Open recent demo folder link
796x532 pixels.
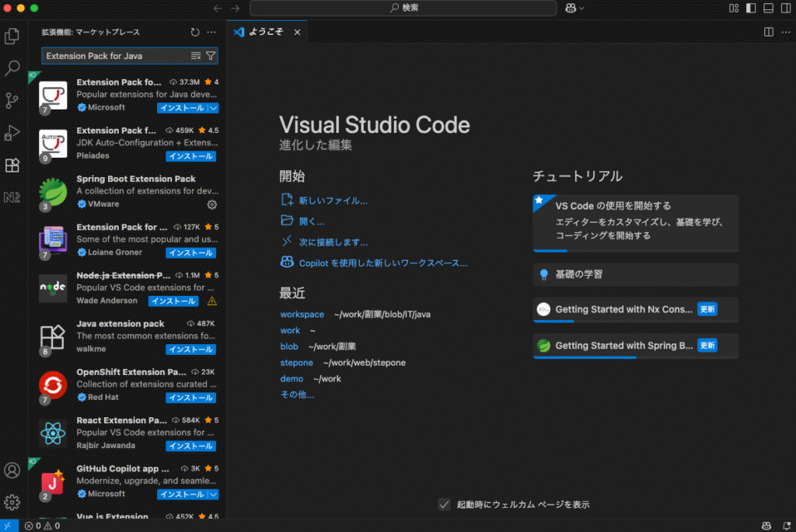(x=292, y=379)
